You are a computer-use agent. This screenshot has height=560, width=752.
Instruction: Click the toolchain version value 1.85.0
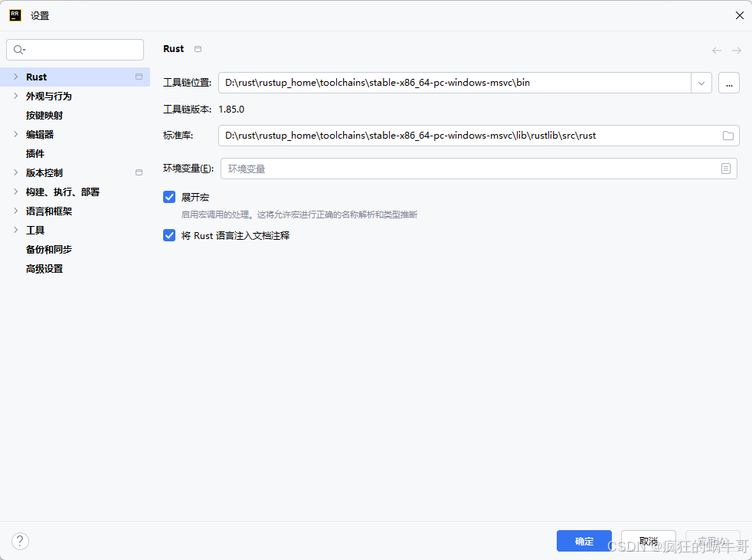(231, 110)
